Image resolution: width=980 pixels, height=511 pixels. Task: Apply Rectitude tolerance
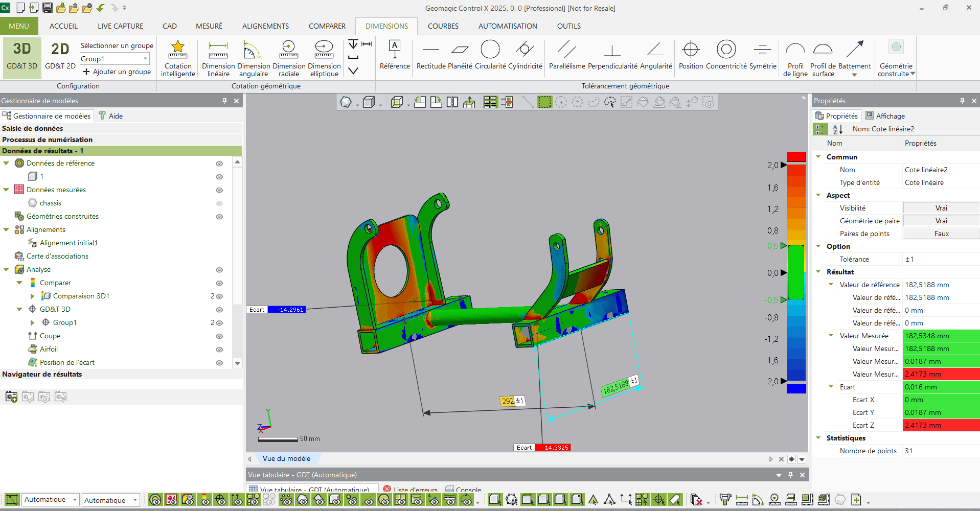click(431, 55)
